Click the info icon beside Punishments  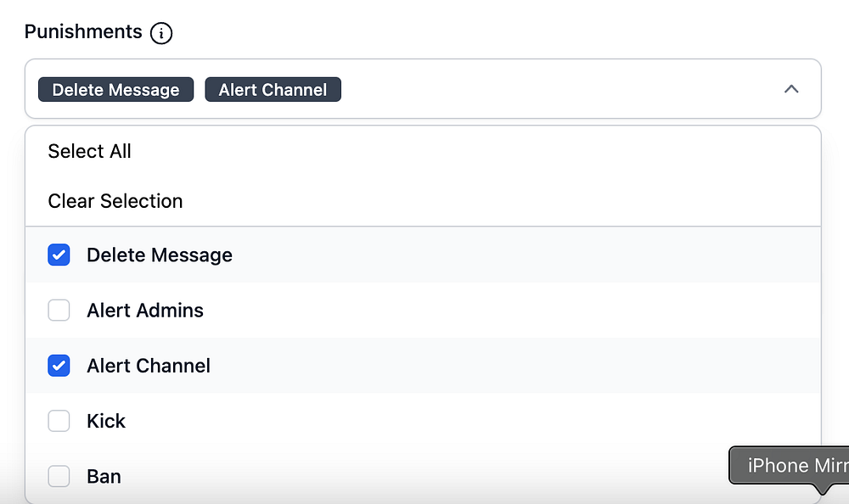[x=161, y=33]
